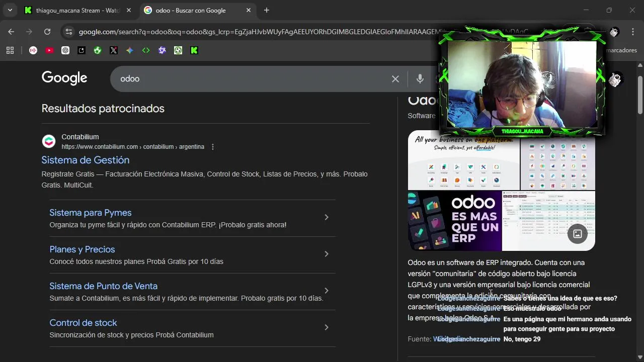
Task: Open the ChatGPT bookmark
Action: 65,50
